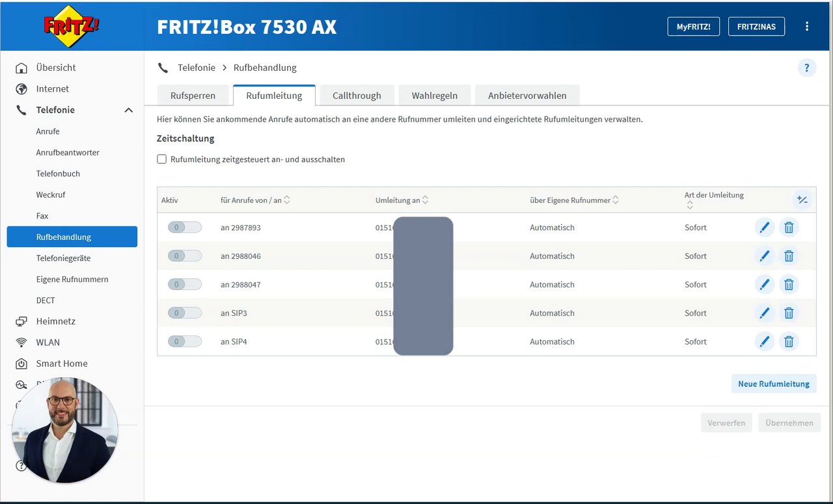833x504 pixels.
Task: Edit the SIP3 call diversion
Action: [765, 313]
